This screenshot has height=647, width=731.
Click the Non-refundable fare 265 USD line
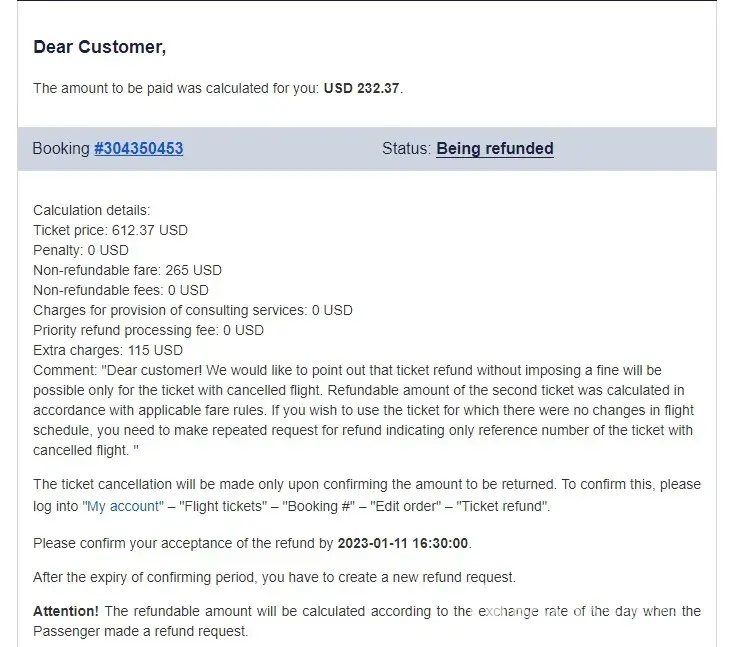coord(127,270)
